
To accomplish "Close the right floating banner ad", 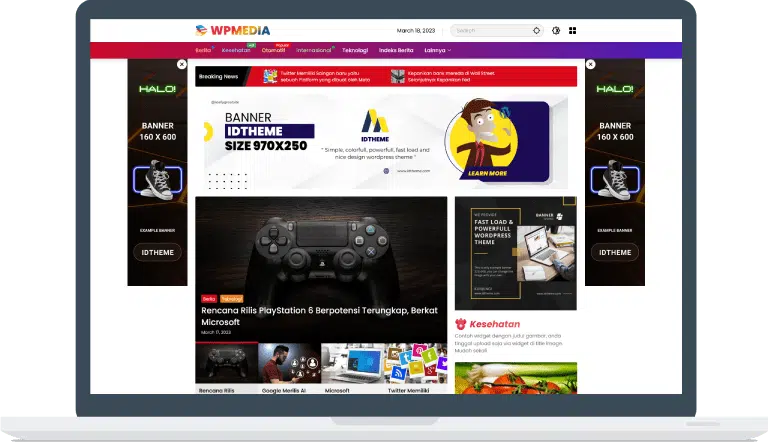I will tap(591, 64).
